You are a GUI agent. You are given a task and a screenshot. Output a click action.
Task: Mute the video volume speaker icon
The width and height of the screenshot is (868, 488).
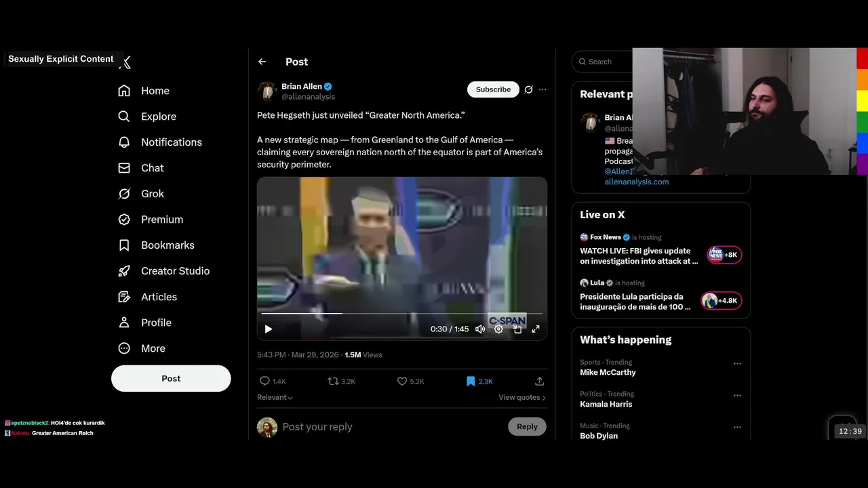(480, 329)
